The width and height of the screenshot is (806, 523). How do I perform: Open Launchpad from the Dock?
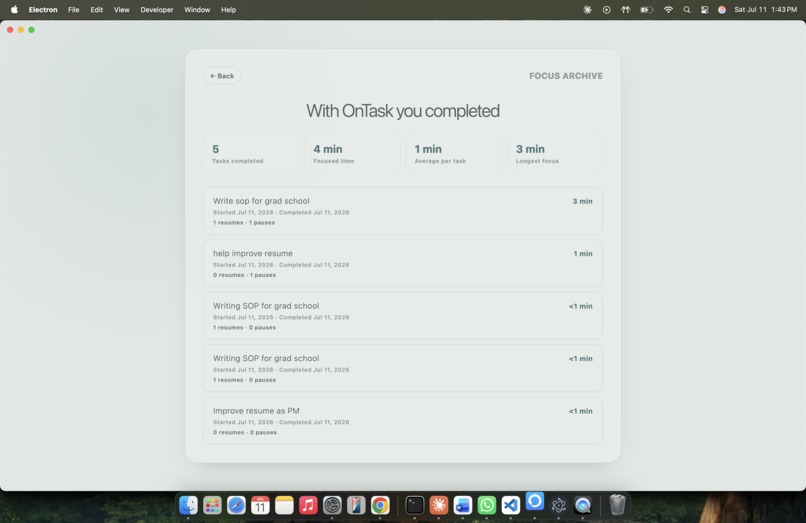pos(212,505)
